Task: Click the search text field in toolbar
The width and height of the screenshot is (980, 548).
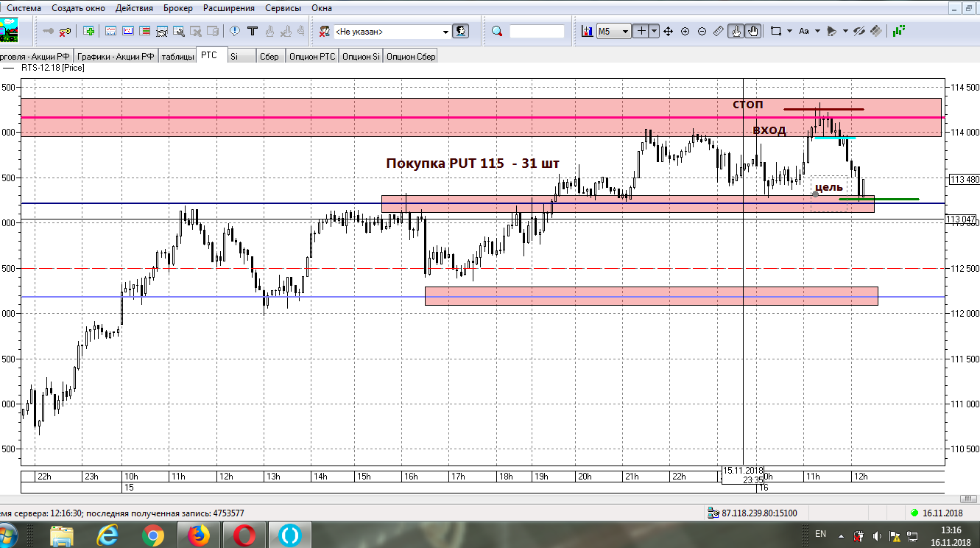Action: pos(537,32)
